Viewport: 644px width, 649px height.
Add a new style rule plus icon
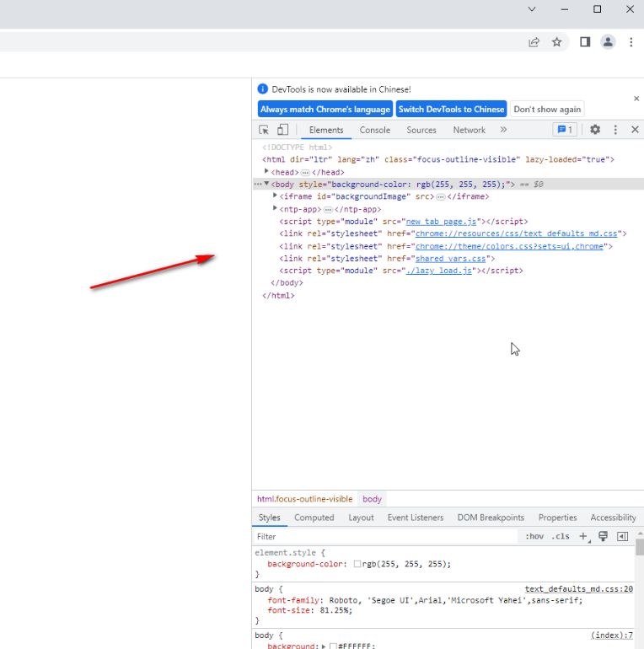(x=583, y=536)
